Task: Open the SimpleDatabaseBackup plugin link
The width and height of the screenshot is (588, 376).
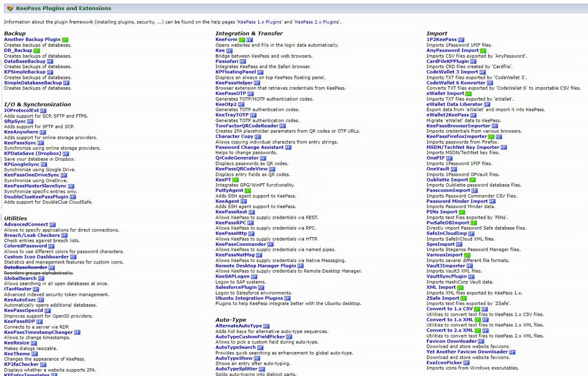Action: click(33, 83)
